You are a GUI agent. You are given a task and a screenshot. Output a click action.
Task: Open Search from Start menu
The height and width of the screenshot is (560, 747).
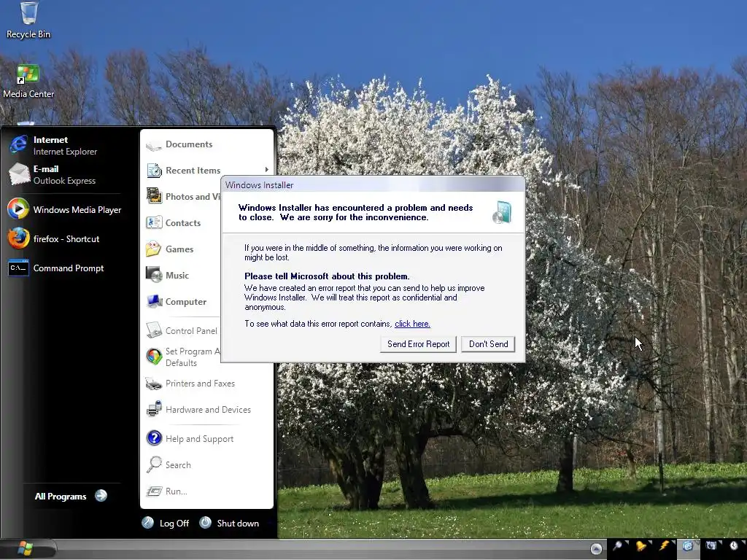(x=169, y=464)
